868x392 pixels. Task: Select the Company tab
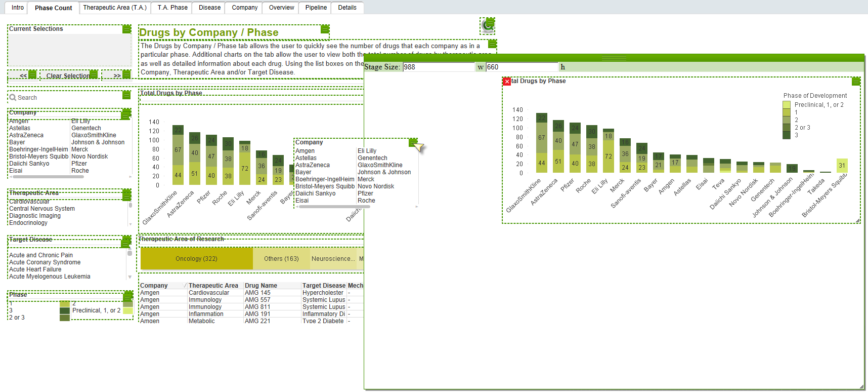(245, 8)
